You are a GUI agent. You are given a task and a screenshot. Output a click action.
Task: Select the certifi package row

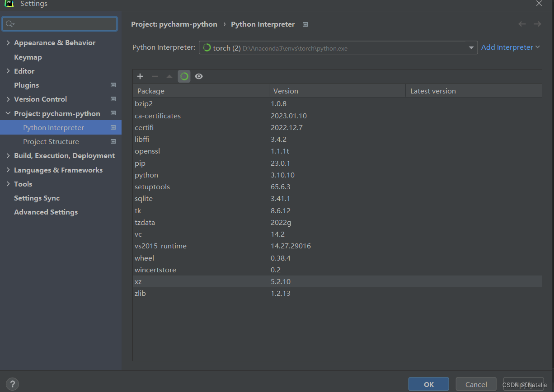point(337,127)
